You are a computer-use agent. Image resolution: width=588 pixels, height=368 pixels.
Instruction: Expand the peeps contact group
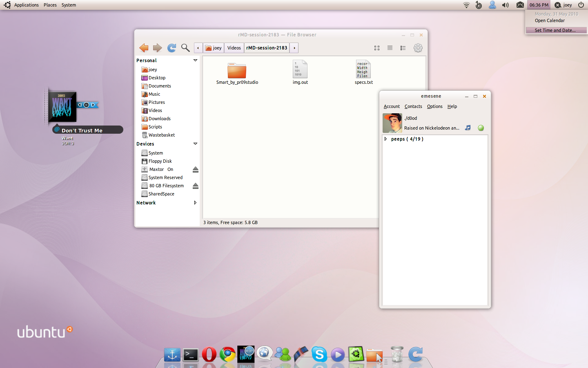(385, 139)
